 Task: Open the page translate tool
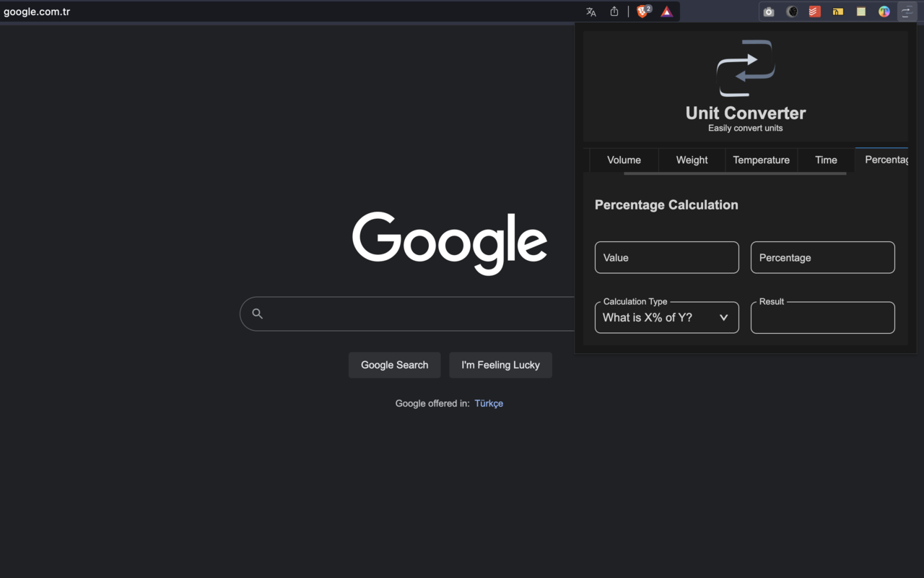pyautogui.click(x=590, y=11)
